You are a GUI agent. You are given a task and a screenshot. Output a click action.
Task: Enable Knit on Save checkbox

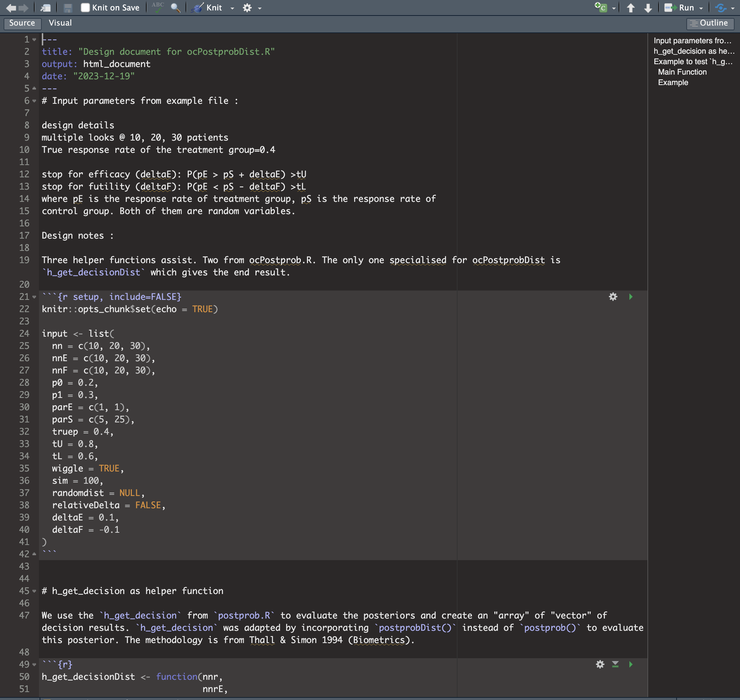[85, 8]
